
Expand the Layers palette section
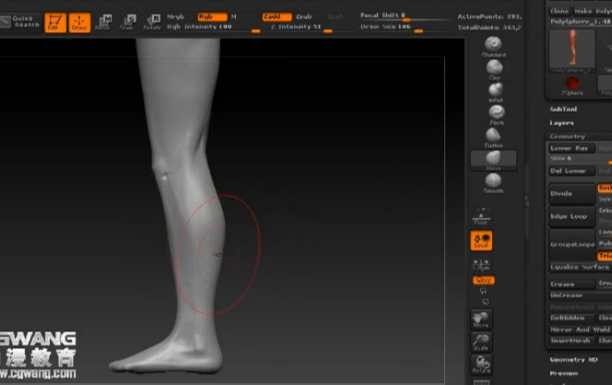[x=562, y=123]
